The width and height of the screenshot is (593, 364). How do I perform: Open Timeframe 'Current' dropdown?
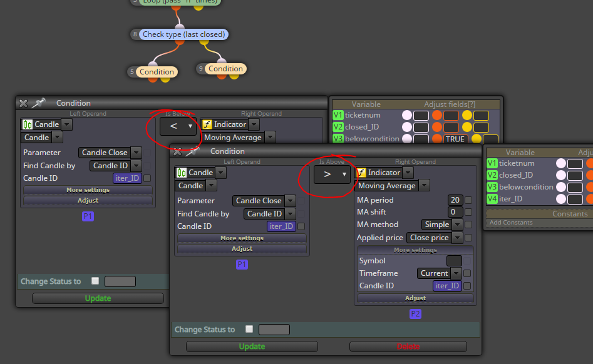click(x=439, y=273)
